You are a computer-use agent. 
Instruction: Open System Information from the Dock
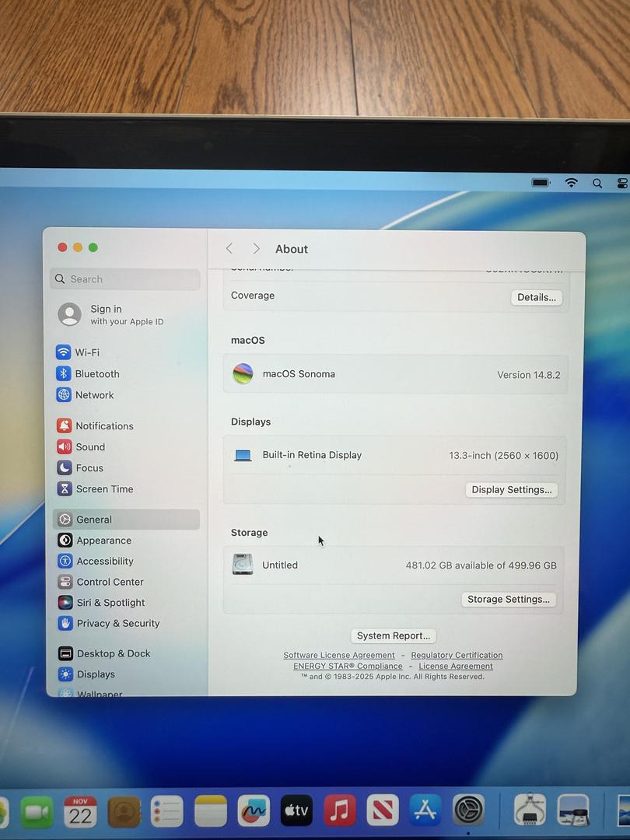530,810
